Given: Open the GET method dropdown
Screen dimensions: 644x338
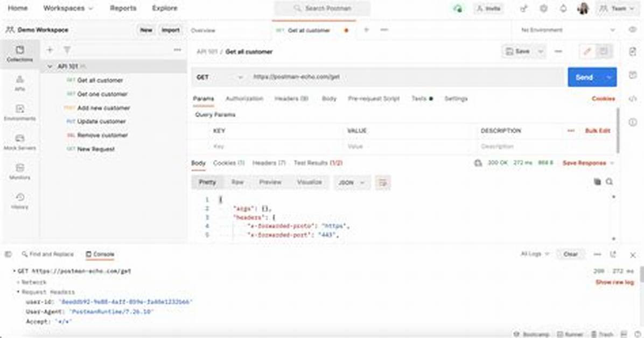Looking at the screenshot, I should click(220, 77).
